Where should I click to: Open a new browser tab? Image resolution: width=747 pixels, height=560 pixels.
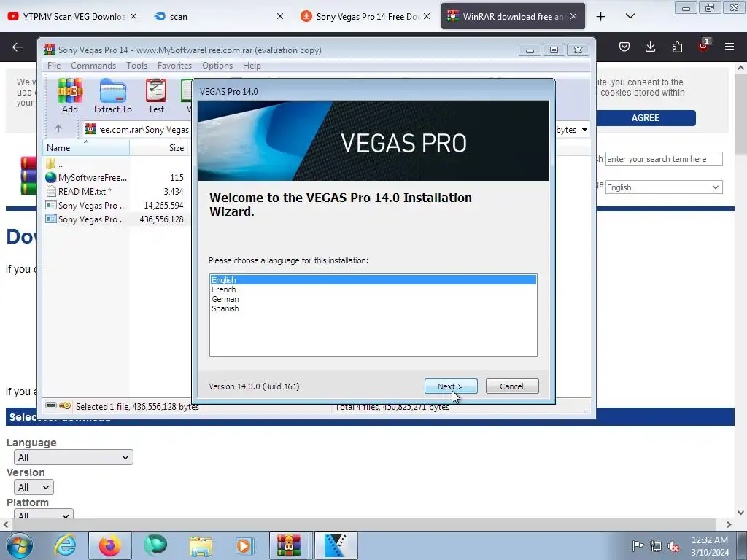pyautogui.click(x=601, y=17)
